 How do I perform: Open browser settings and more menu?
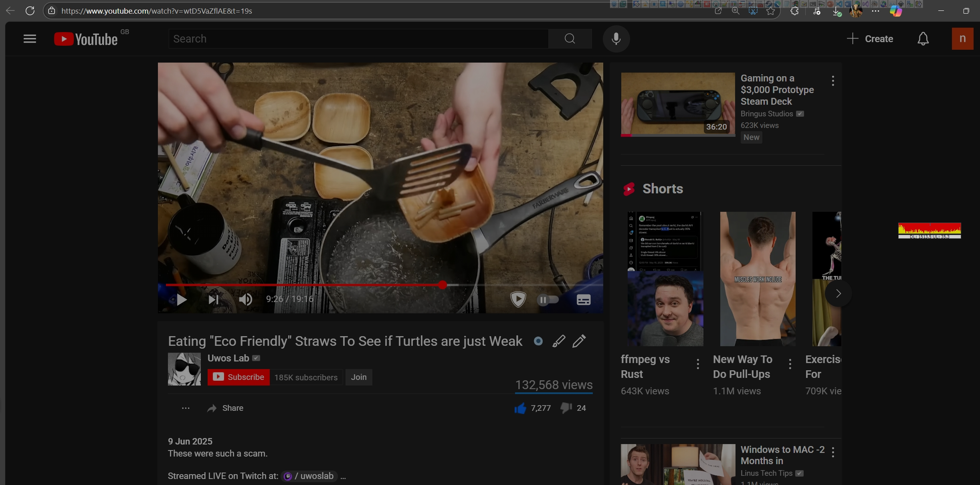pos(875,11)
